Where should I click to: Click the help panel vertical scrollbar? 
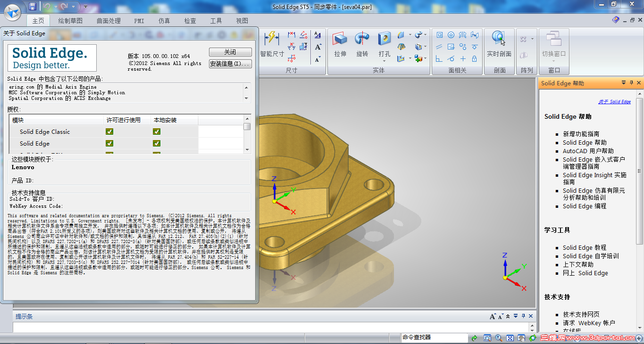[x=639, y=171]
